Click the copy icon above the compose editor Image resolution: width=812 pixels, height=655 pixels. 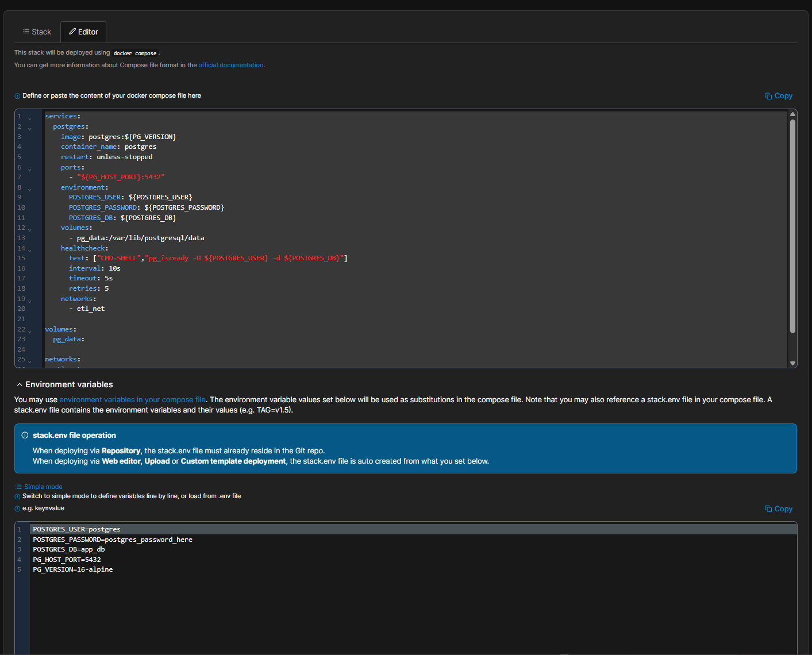point(768,96)
